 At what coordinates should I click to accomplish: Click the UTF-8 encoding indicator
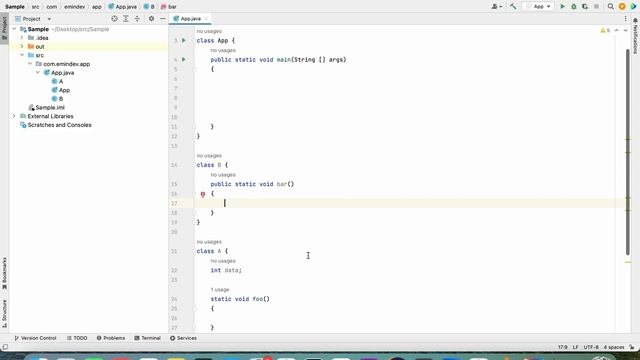pos(591,347)
